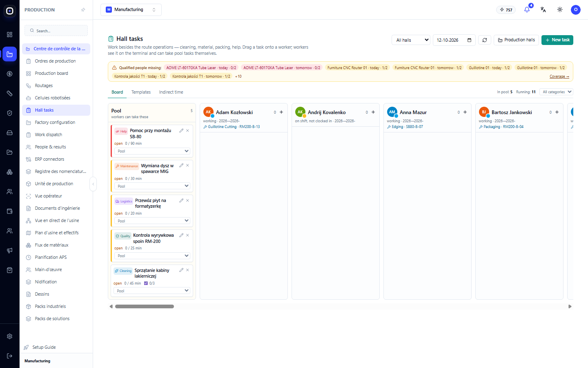Open the Manufacturing workspace selector
This screenshot has height=368, width=588.
pyautogui.click(x=131, y=10)
